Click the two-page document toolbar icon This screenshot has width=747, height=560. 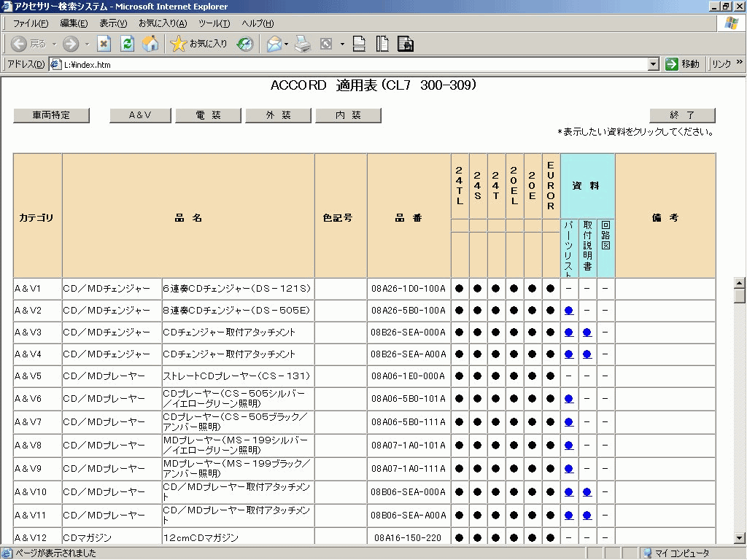pos(382,44)
